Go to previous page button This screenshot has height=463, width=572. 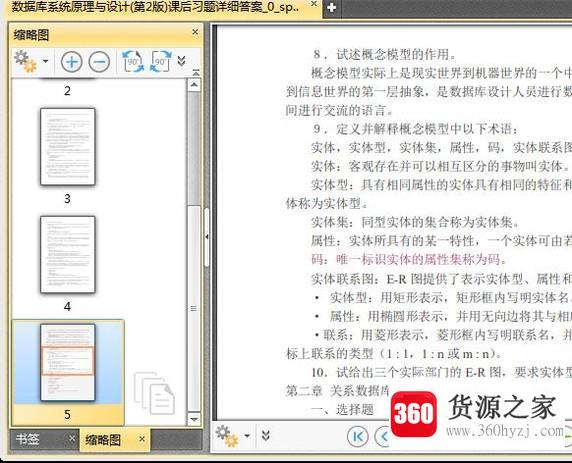coord(383,437)
